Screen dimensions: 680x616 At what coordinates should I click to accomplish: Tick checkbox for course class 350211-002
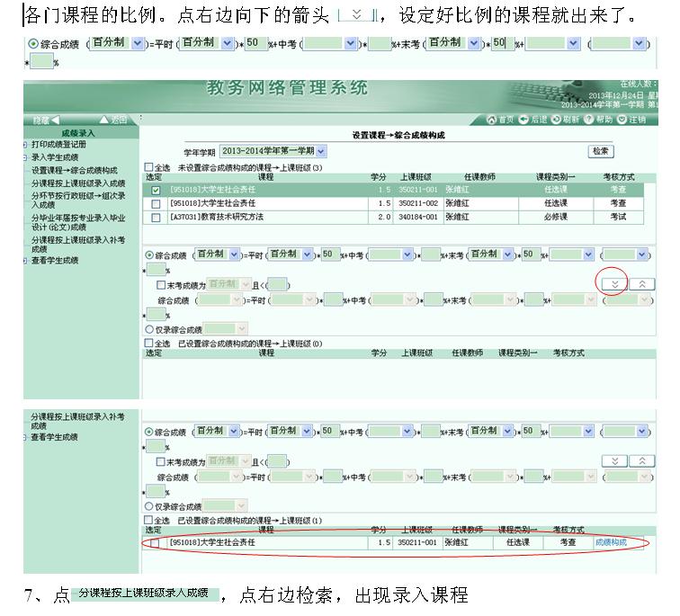click(156, 204)
